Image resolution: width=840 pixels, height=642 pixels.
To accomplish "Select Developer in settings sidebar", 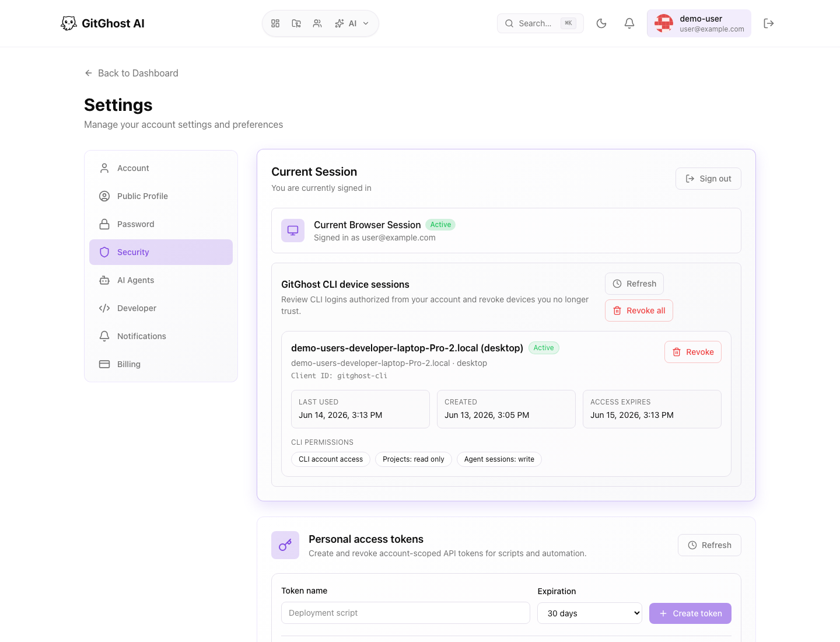I will pos(161,308).
